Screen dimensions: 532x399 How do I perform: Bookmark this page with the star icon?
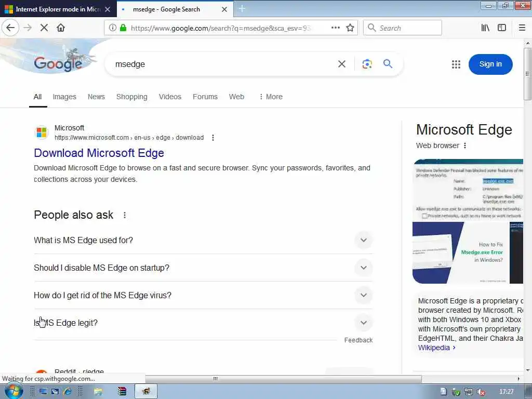coord(350,28)
